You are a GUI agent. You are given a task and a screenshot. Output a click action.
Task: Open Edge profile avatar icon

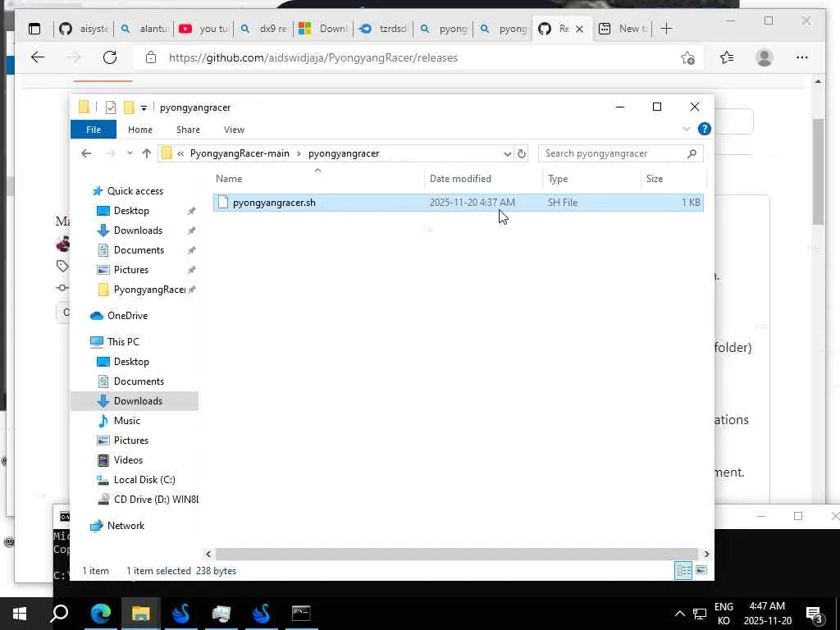(x=764, y=57)
